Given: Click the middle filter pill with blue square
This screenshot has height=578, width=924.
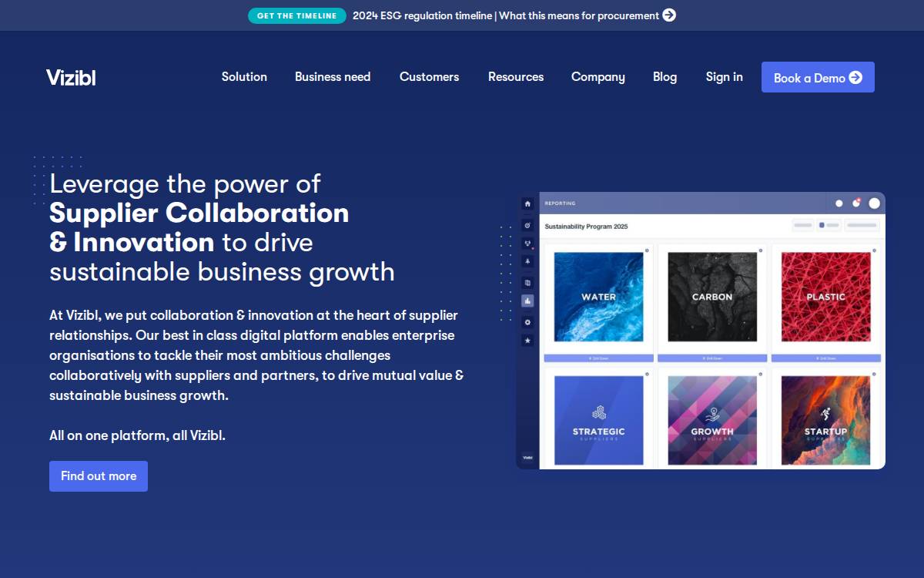Looking at the screenshot, I should [x=829, y=226].
